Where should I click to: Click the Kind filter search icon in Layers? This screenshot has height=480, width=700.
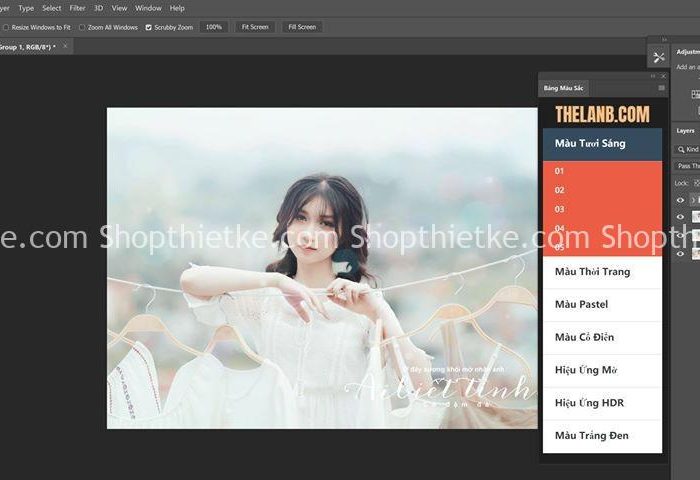click(680, 149)
